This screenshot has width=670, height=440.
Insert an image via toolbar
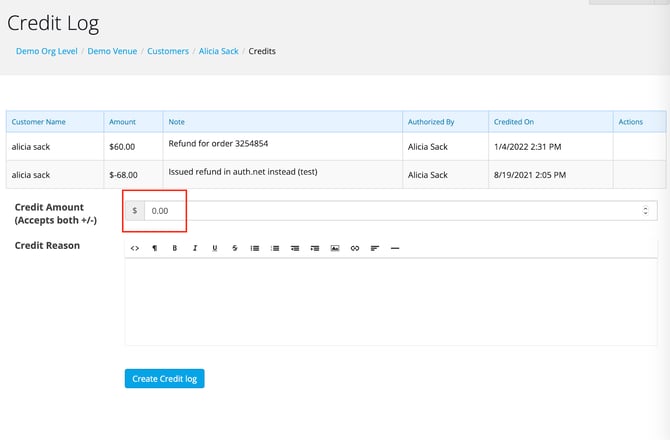tap(335, 248)
